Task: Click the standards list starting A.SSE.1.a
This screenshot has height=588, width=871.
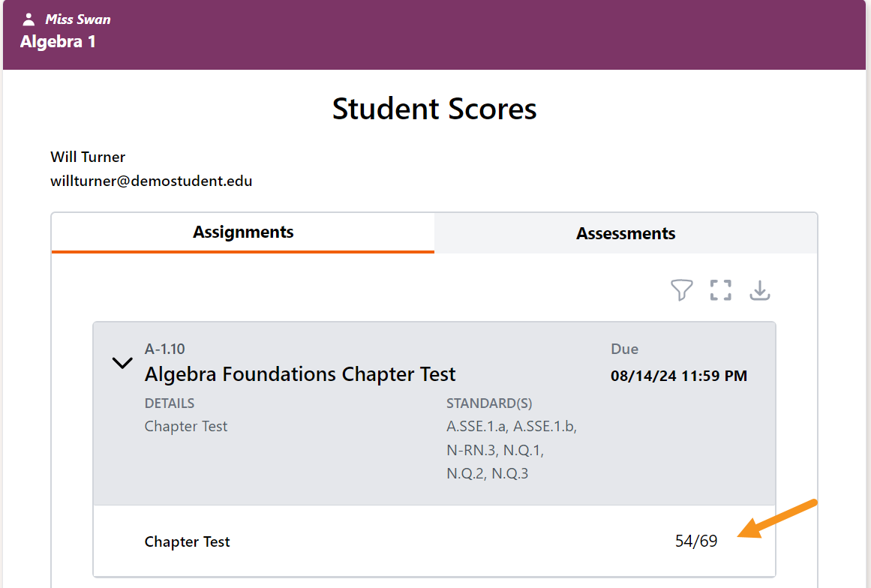Action: pyautogui.click(x=511, y=450)
